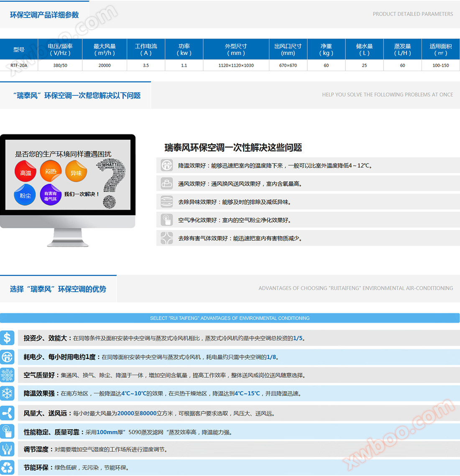Click the blue 粉尘 badge
This screenshot has width=460, height=476.
[x=25, y=195]
